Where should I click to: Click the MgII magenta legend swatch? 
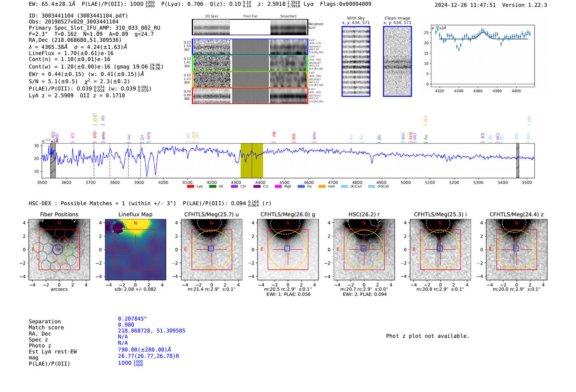coord(278,186)
